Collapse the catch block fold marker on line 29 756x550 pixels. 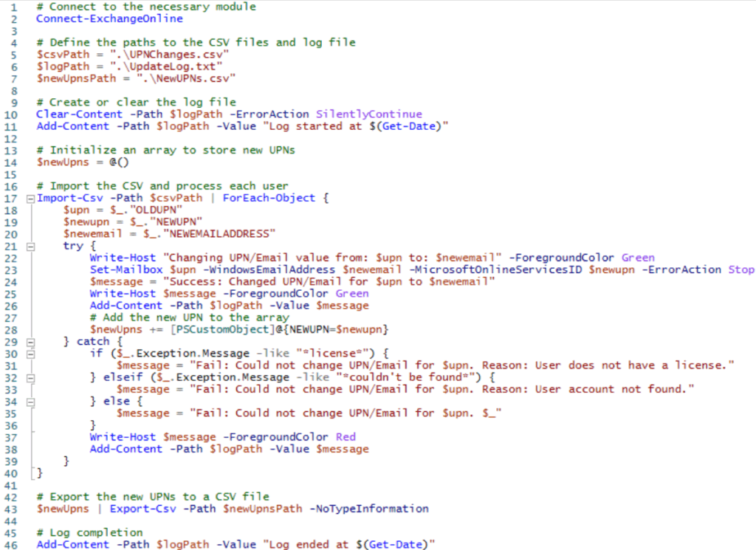(x=30, y=343)
